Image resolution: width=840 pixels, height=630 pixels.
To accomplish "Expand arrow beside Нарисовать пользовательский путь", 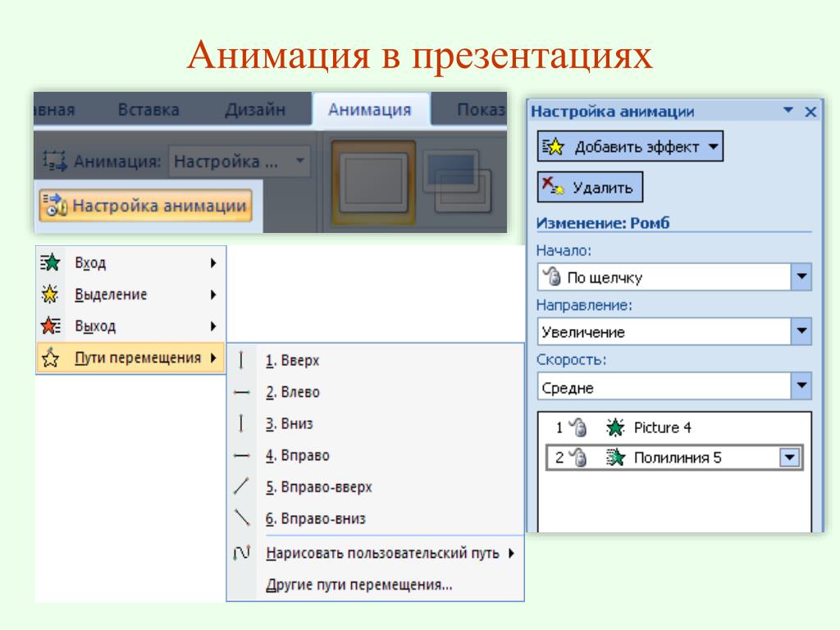I will click(512, 553).
